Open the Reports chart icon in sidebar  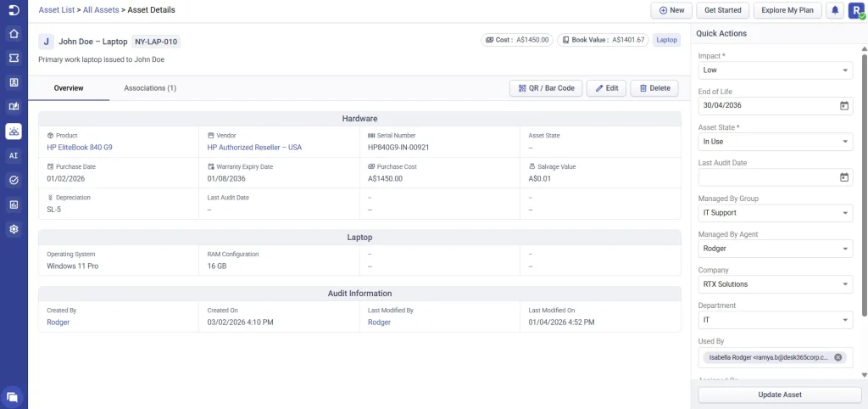click(x=14, y=204)
